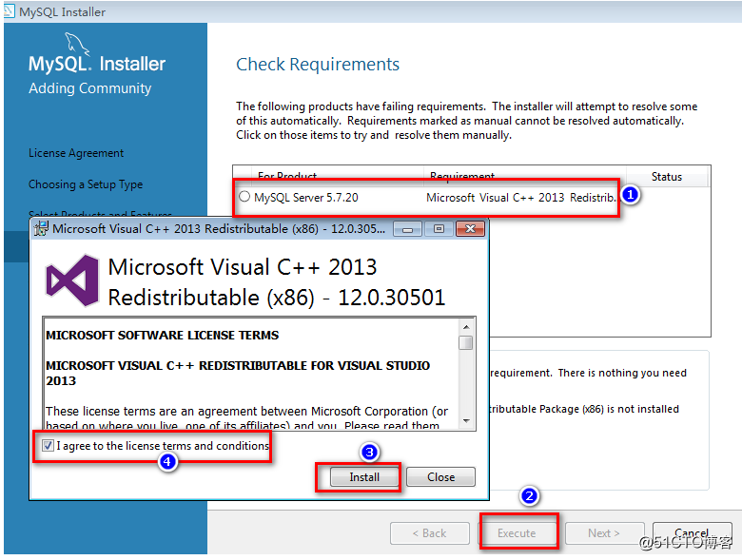Viewport: 742px width, 560px height.
Task: Select the MySQL Server 5.7.20 radio button
Action: 244,196
